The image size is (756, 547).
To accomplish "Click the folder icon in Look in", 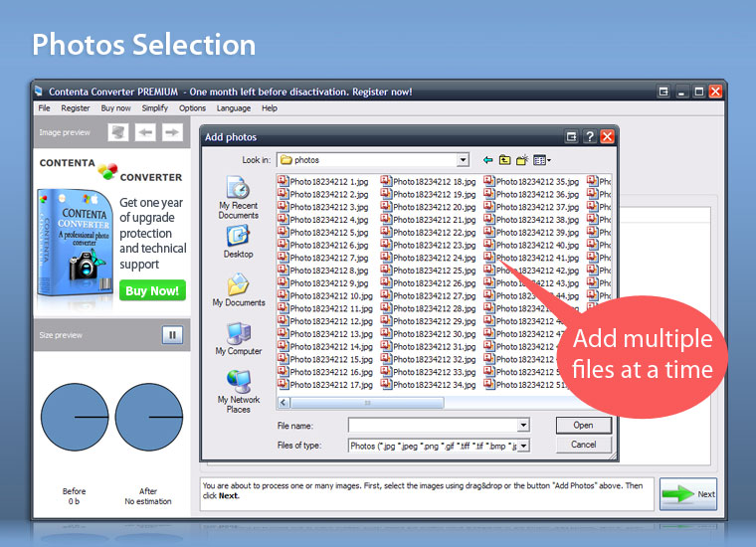I will pos(286,159).
